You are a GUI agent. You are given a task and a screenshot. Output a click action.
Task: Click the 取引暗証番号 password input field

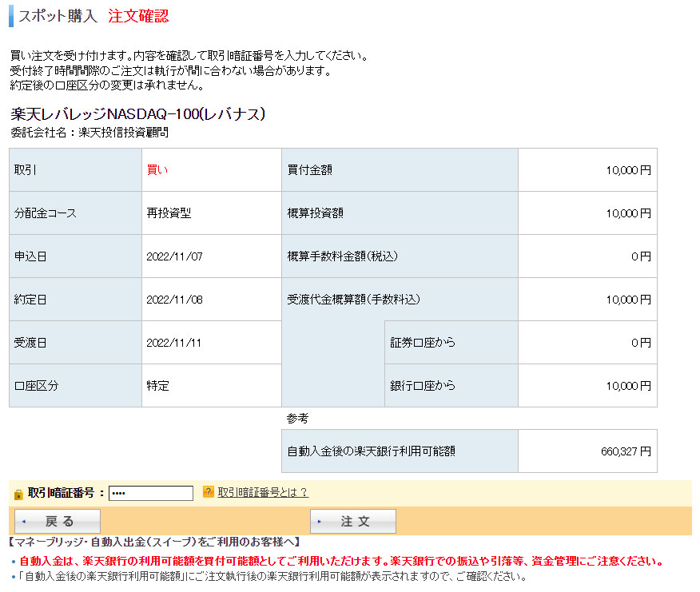click(x=151, y=493)
